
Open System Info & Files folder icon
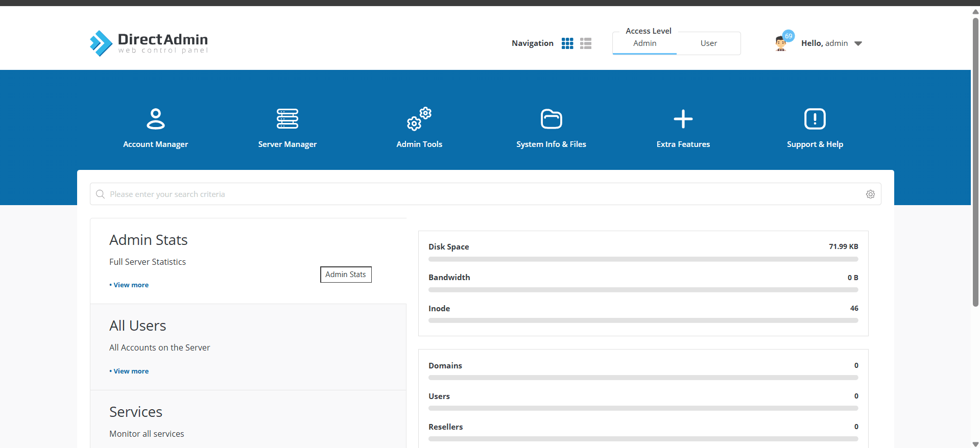[551, 119]
